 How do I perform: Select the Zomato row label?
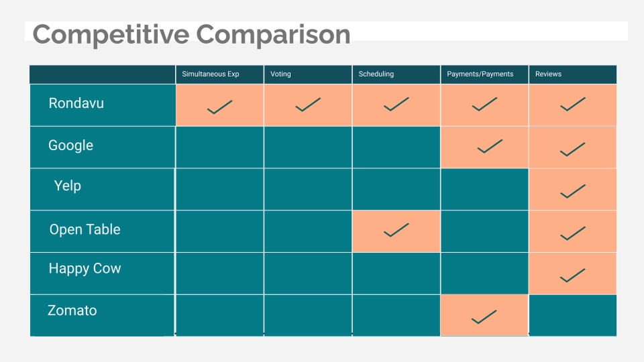pos(72,310)
